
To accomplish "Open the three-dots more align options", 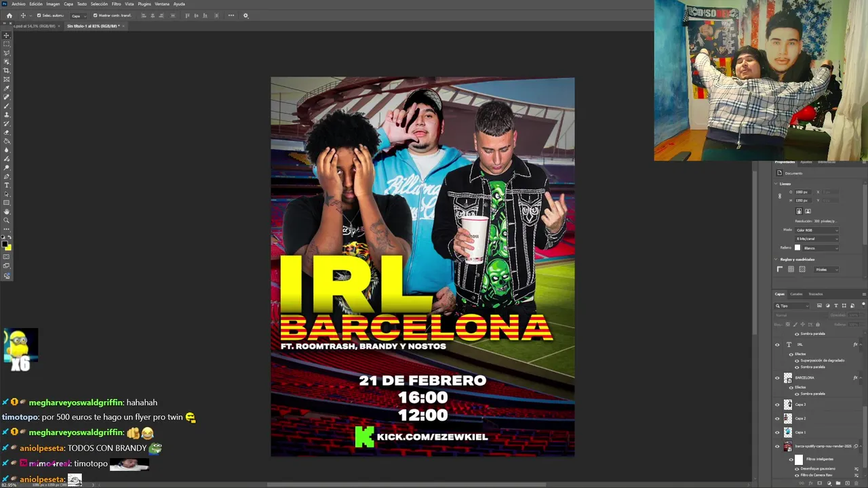I will pyautogui.click(x=231, y=16).
